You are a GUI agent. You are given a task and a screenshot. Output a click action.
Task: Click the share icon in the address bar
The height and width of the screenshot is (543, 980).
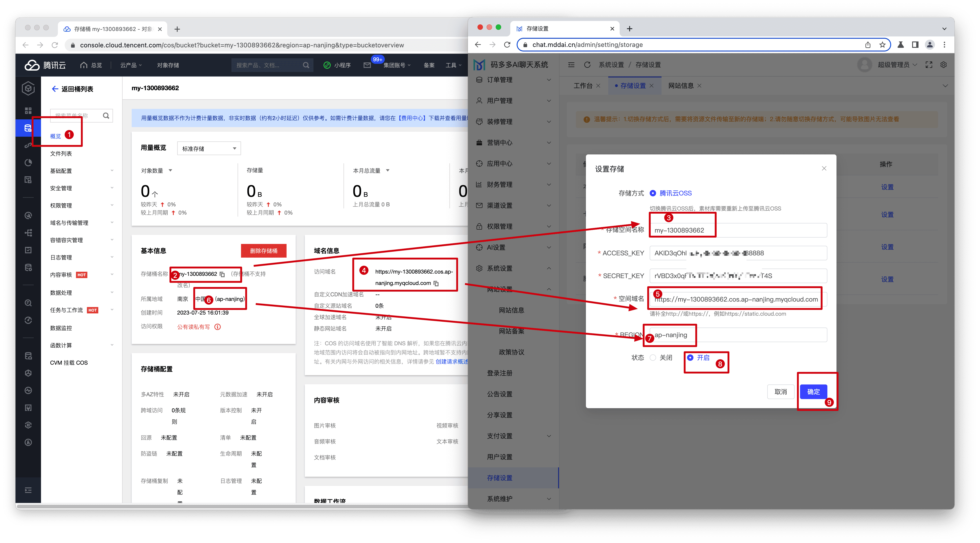pyautogui.click(x=868, y=44)
